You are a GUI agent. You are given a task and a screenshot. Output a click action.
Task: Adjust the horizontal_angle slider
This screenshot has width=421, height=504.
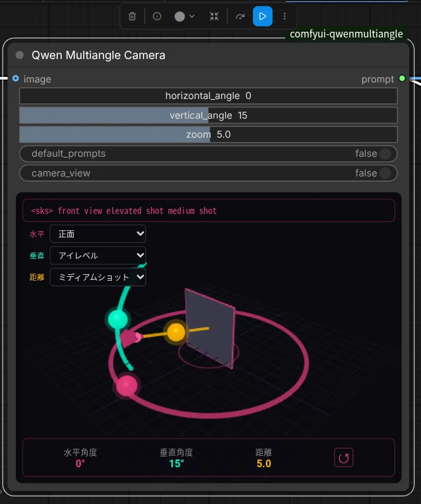tap(208, 96)
